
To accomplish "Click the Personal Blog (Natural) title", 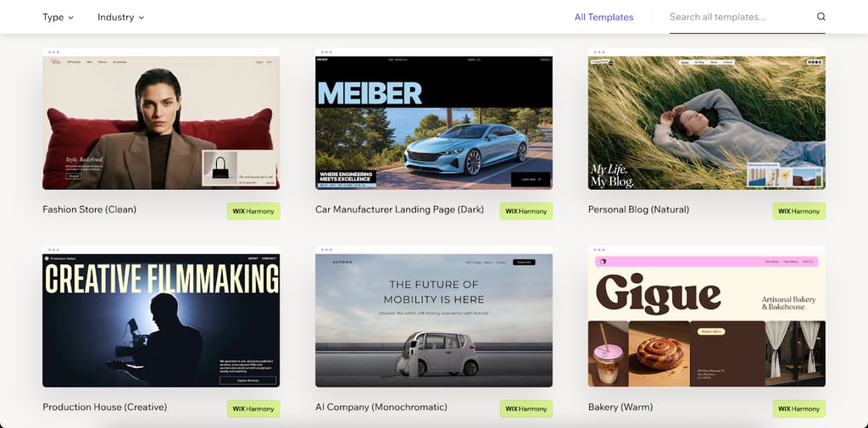I will tap(639, 209).
